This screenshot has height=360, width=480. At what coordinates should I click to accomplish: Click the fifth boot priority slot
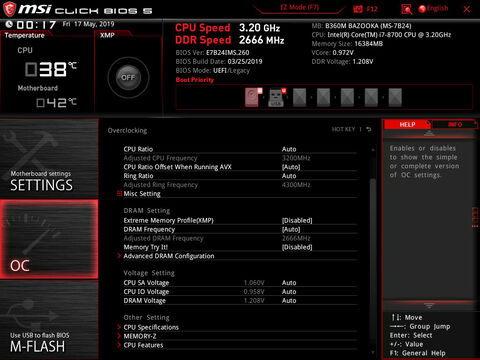click(x=347, y=97)
